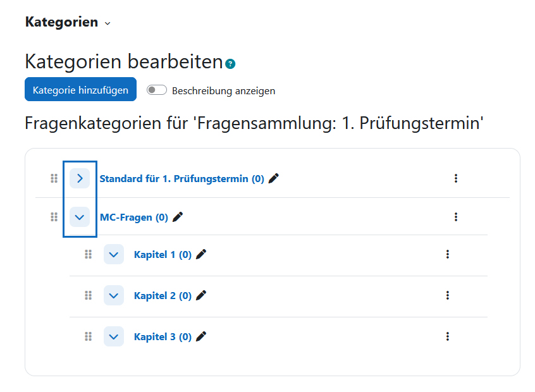Open the Kapitel 2 link

163,295
